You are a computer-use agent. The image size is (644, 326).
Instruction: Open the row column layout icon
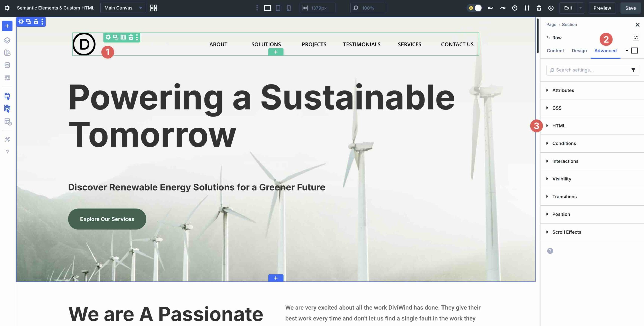[123, 37]
